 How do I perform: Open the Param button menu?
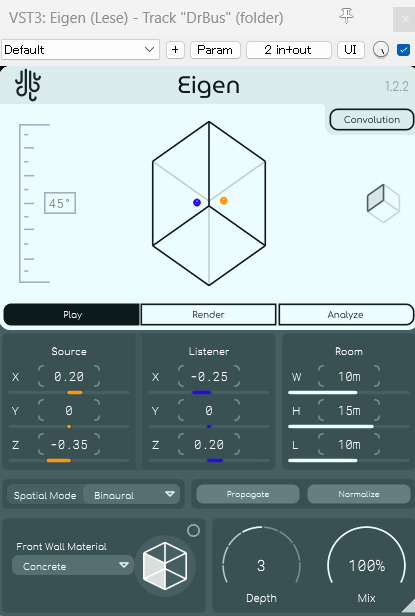pos(215,50)
